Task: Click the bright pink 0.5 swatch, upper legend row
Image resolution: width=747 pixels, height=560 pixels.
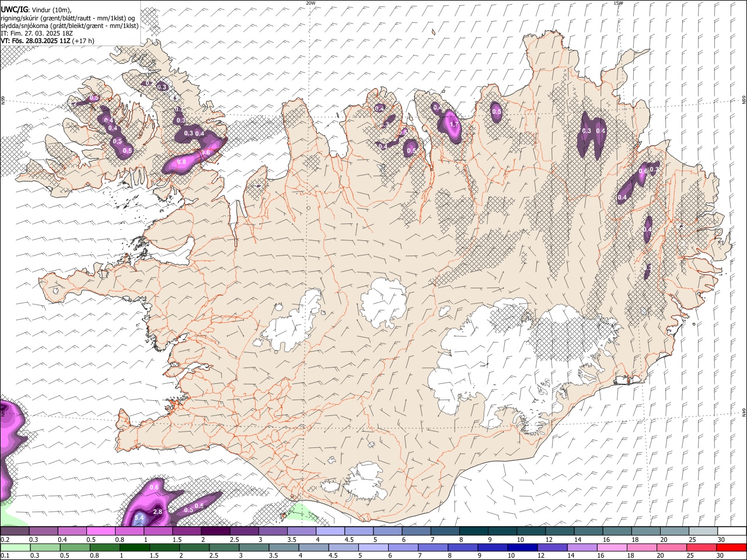Action: coord(100,531)
